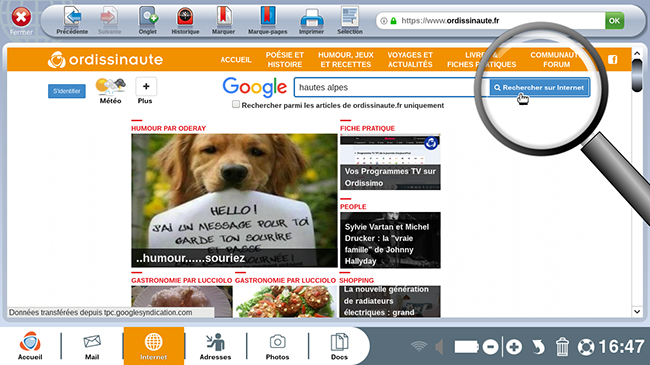The image size is (650, 365).
Task: Click the PEOPLE section heading
Action: click(x=353, y=207)
